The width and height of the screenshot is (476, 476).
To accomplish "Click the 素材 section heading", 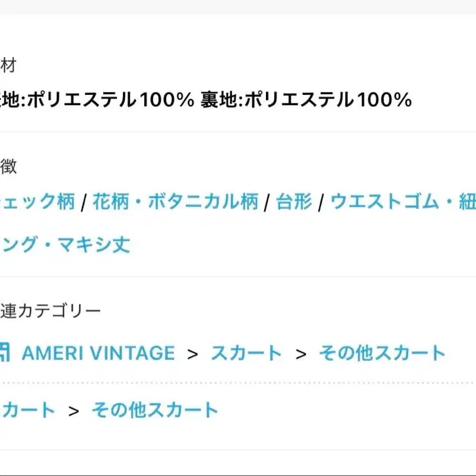I will pos(8,65).
